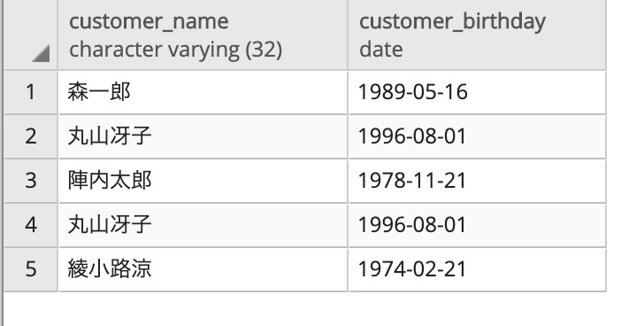Screen dimensions: 644x326
Task: Select row number 1 header
Action: tap(31, 92)
